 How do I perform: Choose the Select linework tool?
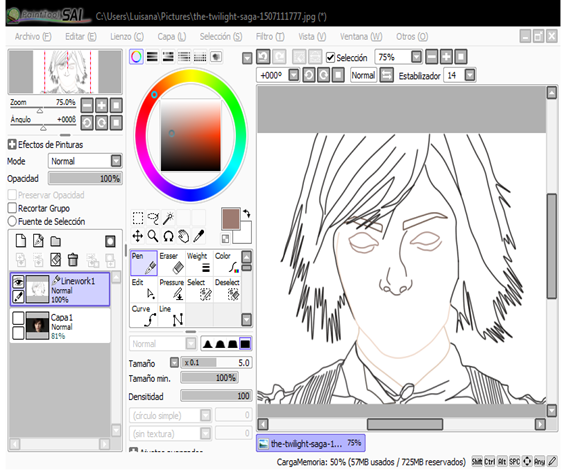point(199,289)
